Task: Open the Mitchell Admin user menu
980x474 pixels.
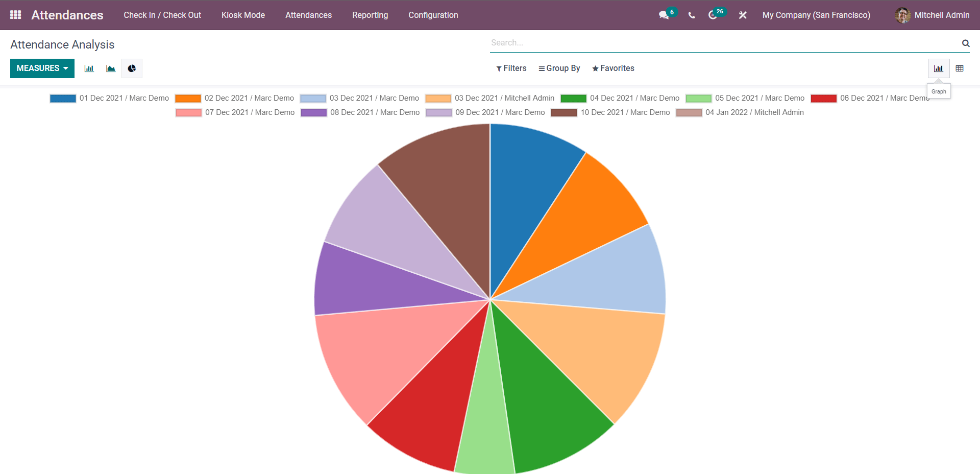Action: tap(932, 15)
